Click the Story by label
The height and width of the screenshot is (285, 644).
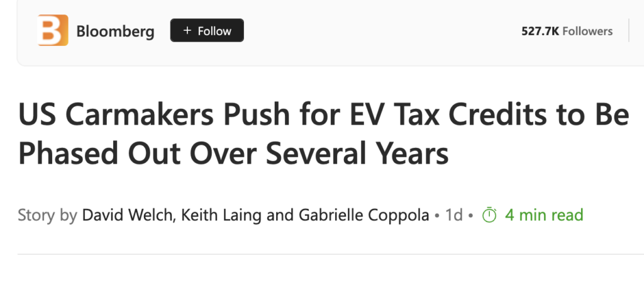(48, 215)
